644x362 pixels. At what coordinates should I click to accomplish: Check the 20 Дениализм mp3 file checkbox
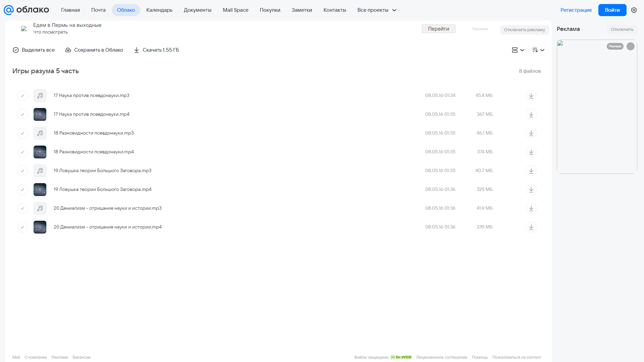22,208
